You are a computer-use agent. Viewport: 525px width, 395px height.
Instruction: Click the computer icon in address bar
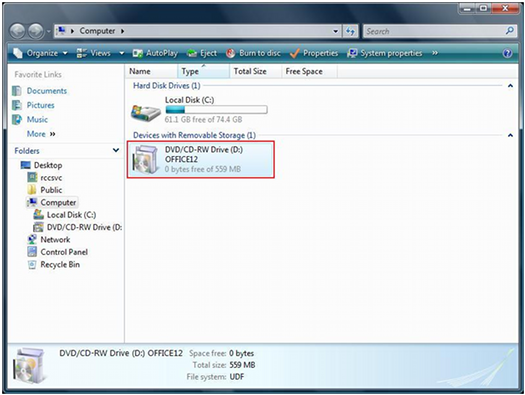click(x=61, y=31)
